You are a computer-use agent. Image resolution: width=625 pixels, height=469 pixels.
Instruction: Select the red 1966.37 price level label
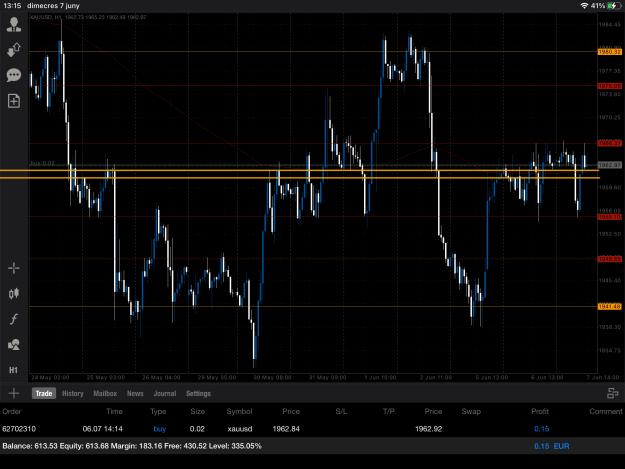click(609, 143)
